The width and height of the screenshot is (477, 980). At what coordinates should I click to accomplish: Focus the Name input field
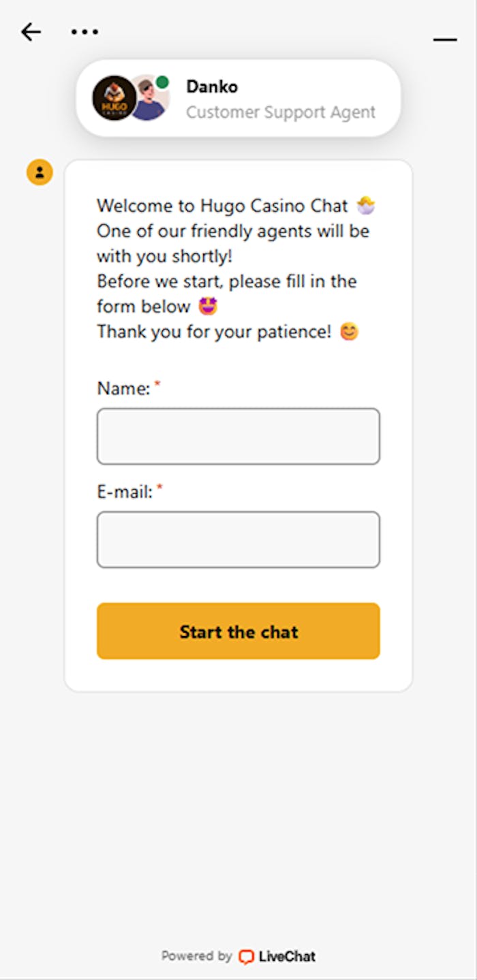point(238,437)
